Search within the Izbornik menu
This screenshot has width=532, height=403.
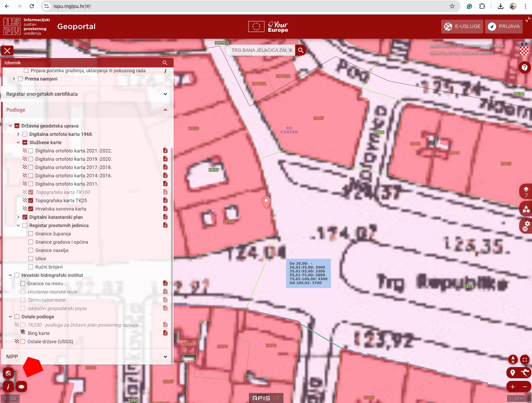pyautogui.click(x=165, y=63)
